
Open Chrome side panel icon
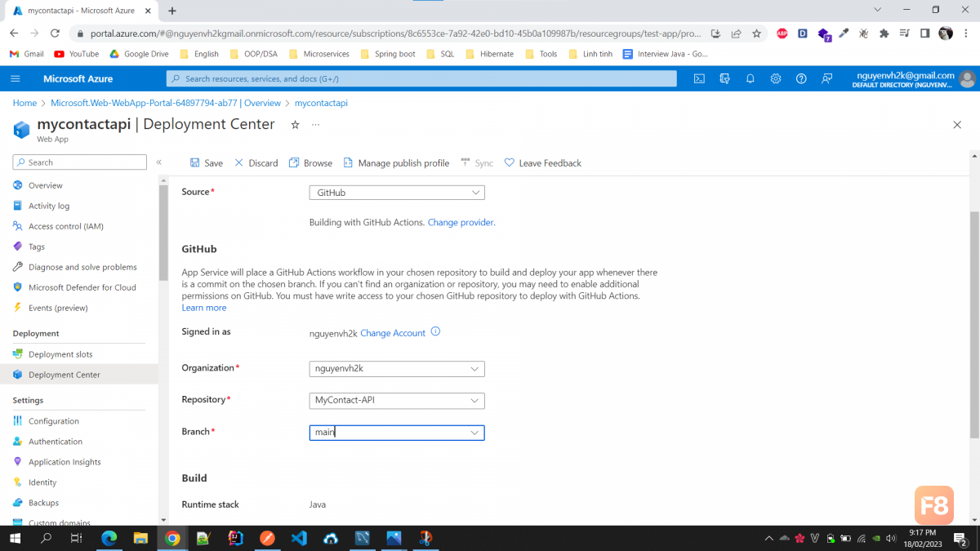tap(924, 33)
